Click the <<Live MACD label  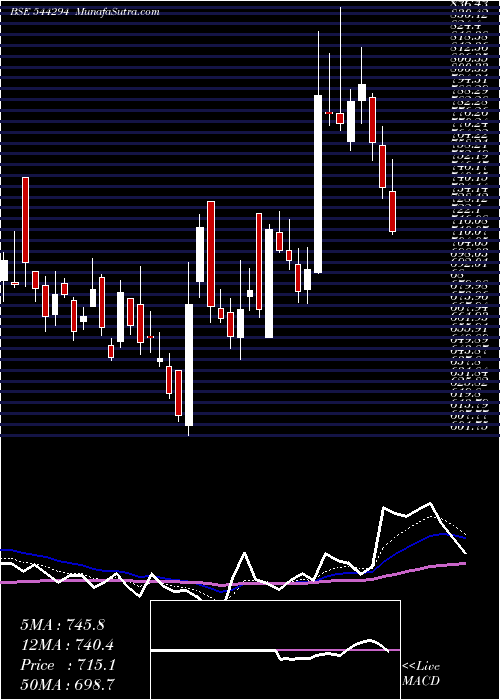(x=421, y=674)
